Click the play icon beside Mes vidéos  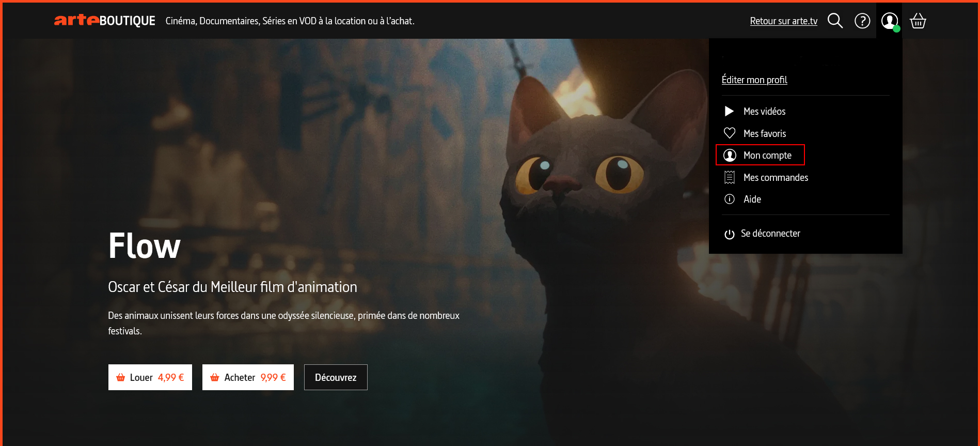click(x=729, y=111)
